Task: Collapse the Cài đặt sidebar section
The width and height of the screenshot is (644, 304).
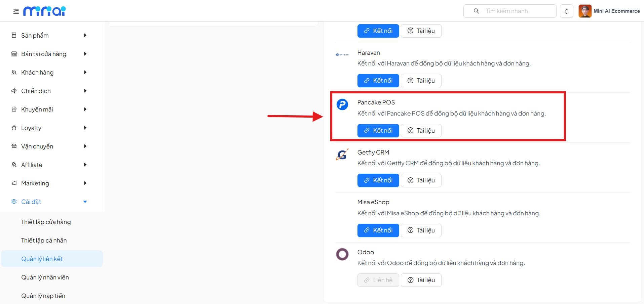Action: [85, 202]
